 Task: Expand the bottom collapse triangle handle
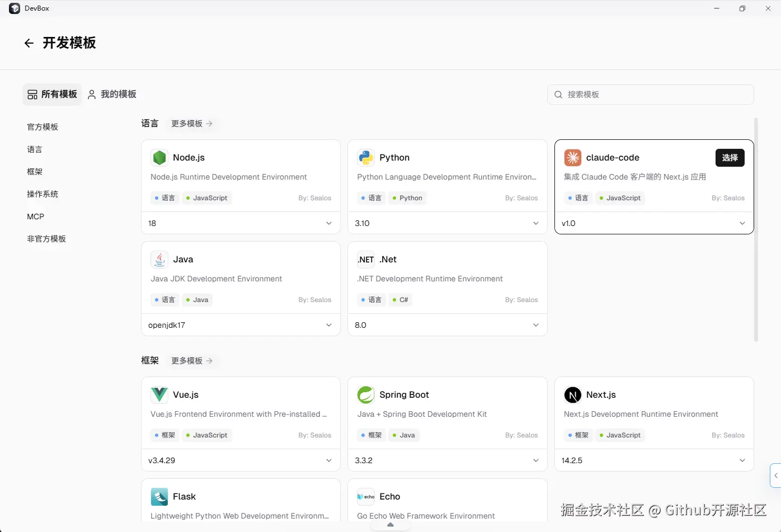391,525
